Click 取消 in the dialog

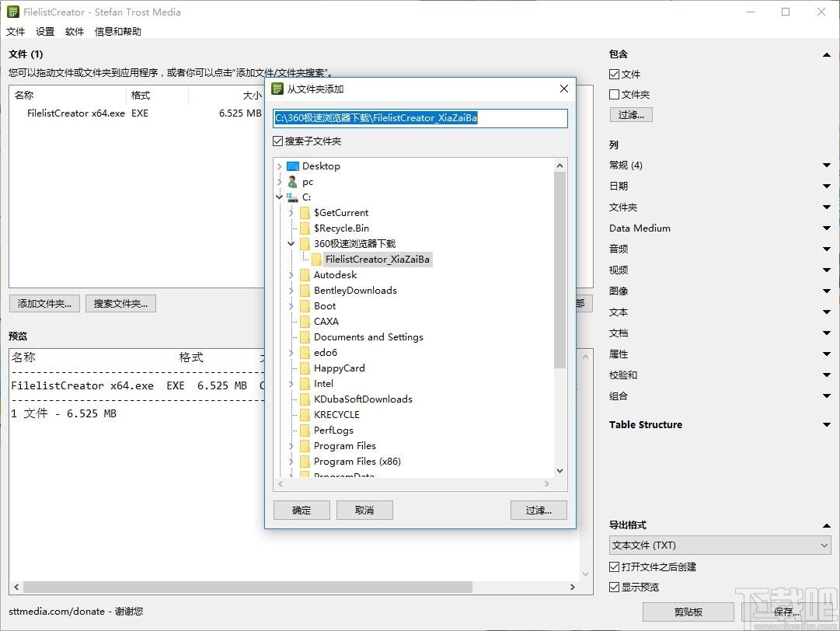[364, 510]
